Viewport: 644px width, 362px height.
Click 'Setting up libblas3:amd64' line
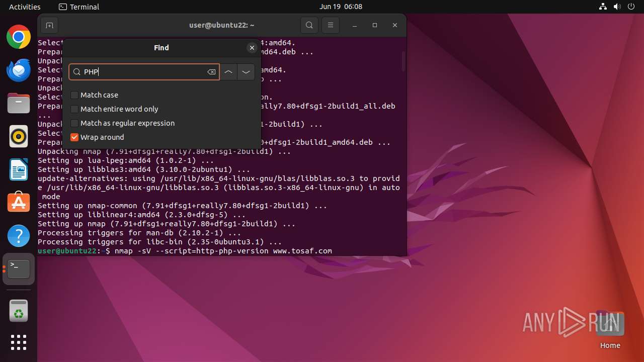tap(144, 169)
